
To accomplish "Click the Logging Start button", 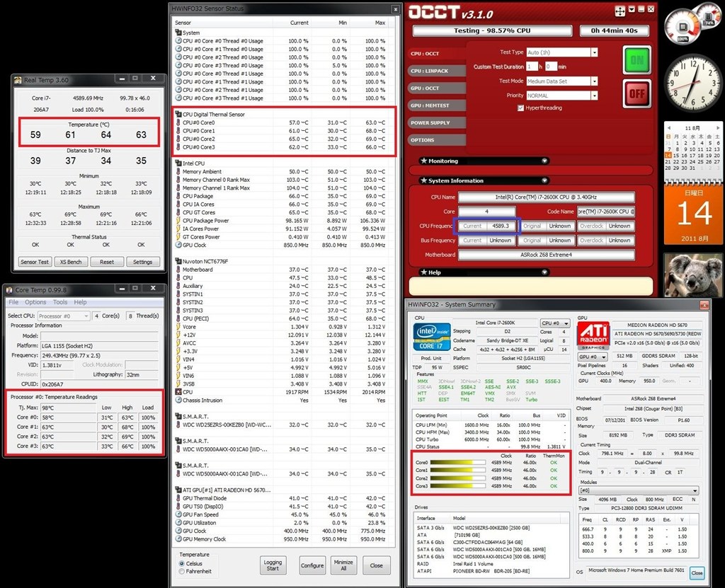I will click(273, 565).
